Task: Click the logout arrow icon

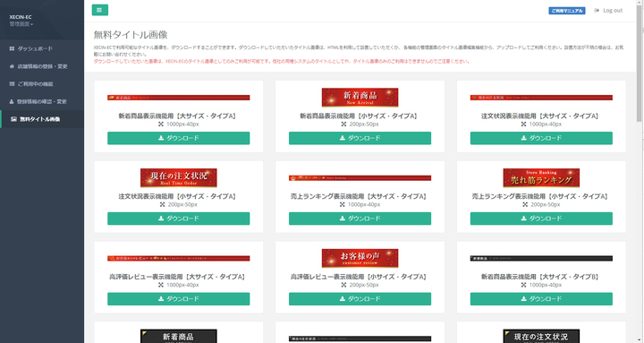Action: (597, 10)
